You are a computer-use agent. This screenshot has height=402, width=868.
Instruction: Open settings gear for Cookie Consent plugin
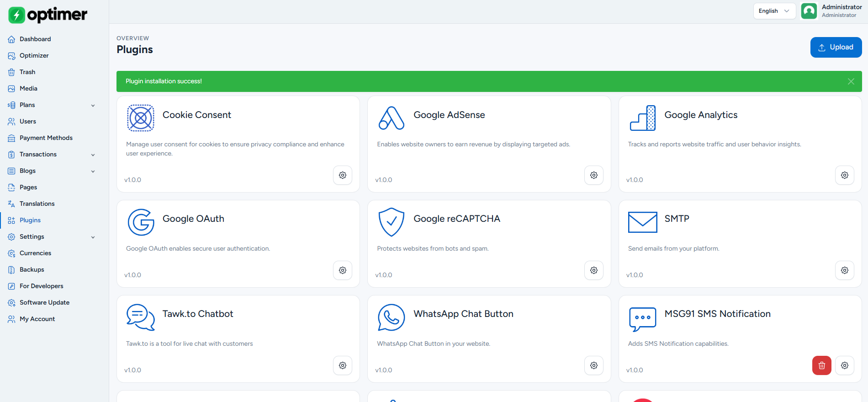343,175
